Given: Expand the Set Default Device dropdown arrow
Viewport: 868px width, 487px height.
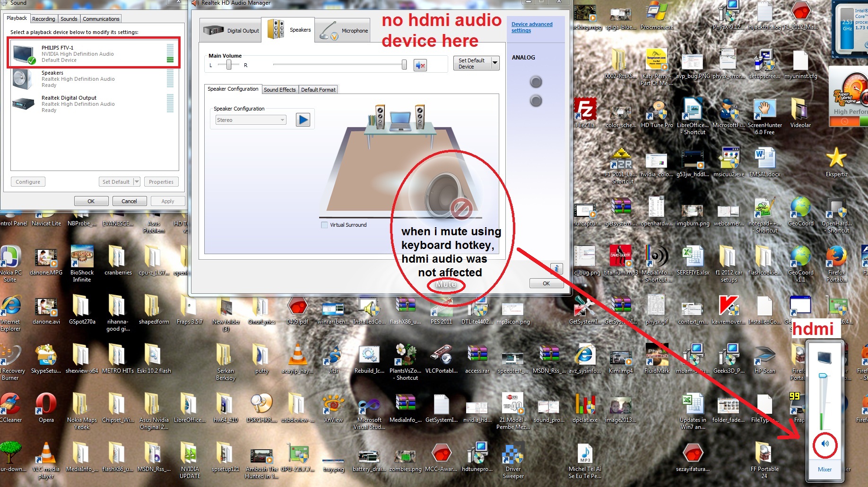Looking at the screenshot, I should coord(495,63).
